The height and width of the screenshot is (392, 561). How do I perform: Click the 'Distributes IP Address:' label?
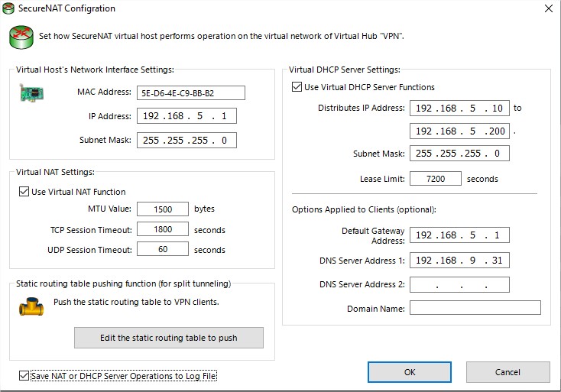[362, 108]
